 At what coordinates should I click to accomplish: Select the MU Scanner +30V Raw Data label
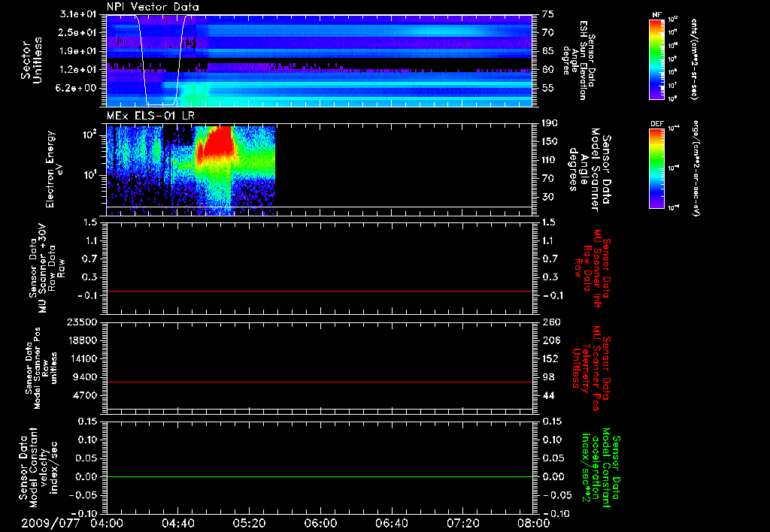click(47, 268)
